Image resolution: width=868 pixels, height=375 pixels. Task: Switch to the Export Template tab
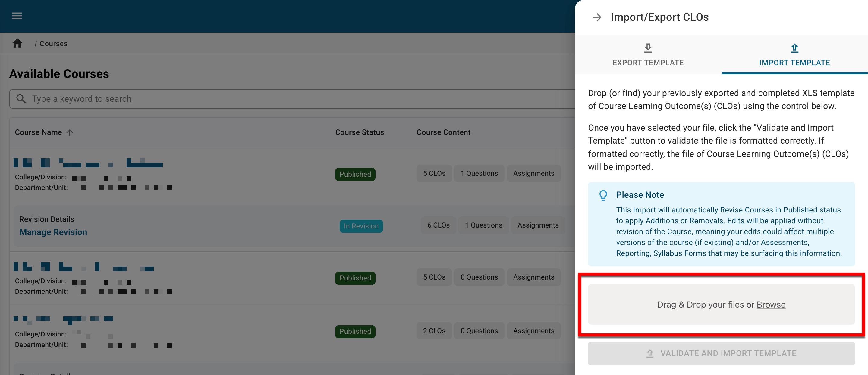pos(648,62)
